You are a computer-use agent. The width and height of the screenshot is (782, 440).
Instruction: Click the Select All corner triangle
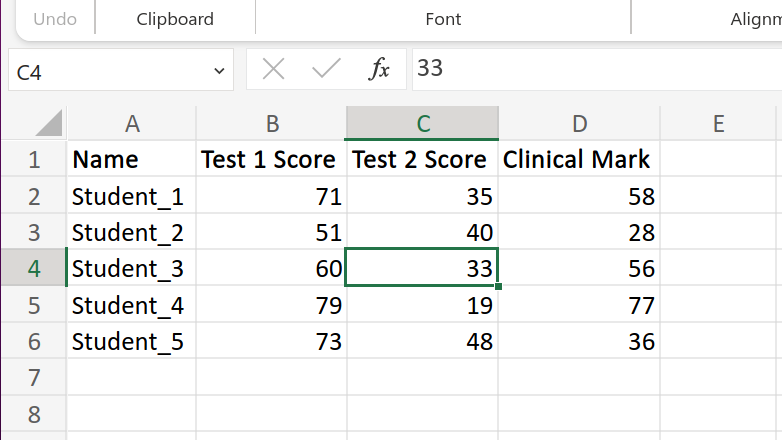[x=48, y=123]
